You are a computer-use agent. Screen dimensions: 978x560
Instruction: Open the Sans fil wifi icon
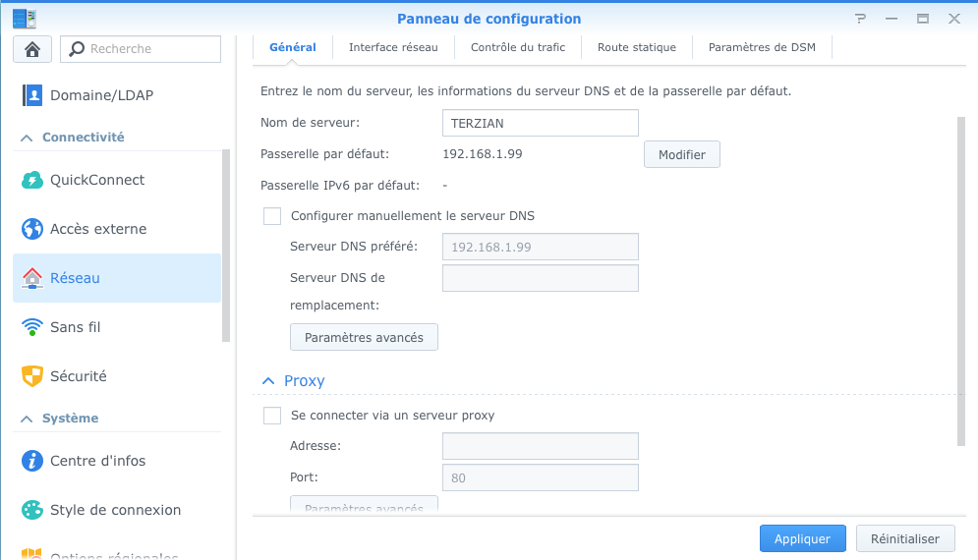pos(33,327)
